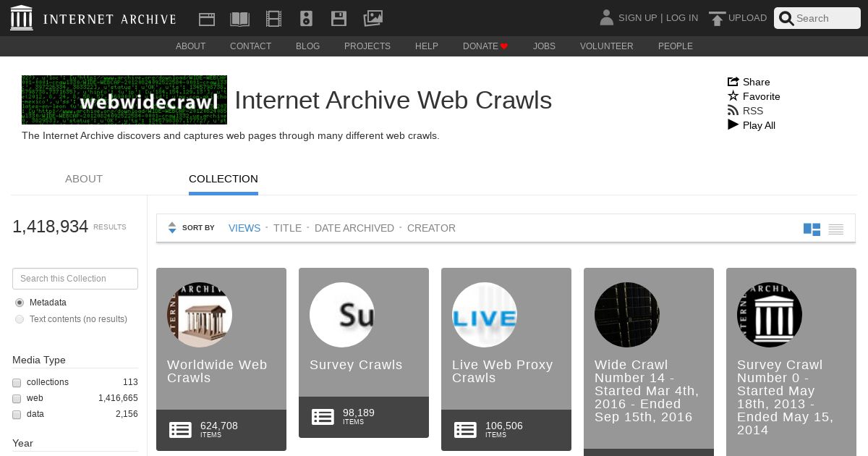
Task: Click the Share icon
Action: [733, 82]
